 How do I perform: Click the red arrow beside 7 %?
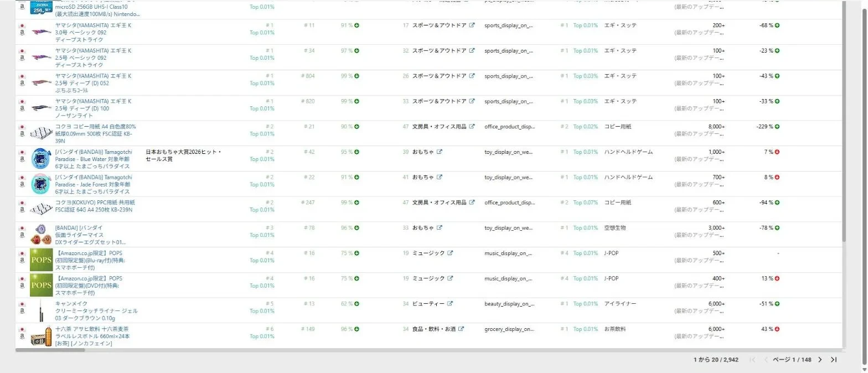coord(777,152)
